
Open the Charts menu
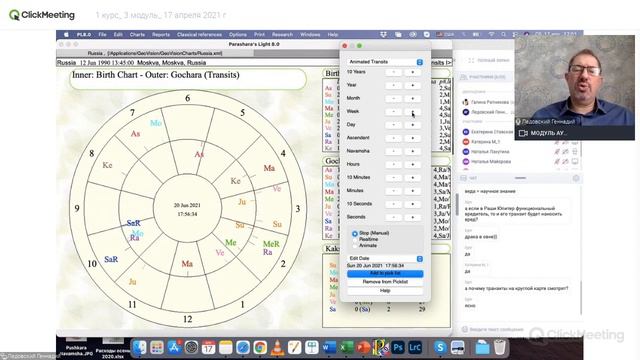pos(137,35)
